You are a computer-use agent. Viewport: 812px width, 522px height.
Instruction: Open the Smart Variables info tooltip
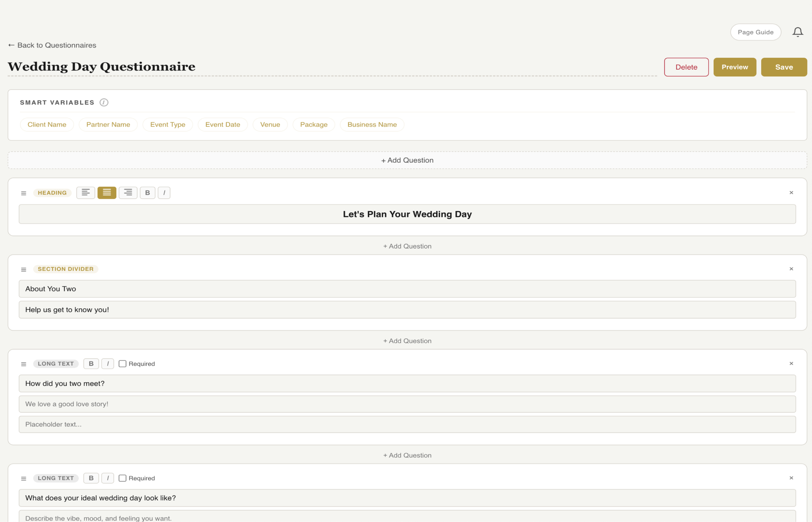(104, 102)
